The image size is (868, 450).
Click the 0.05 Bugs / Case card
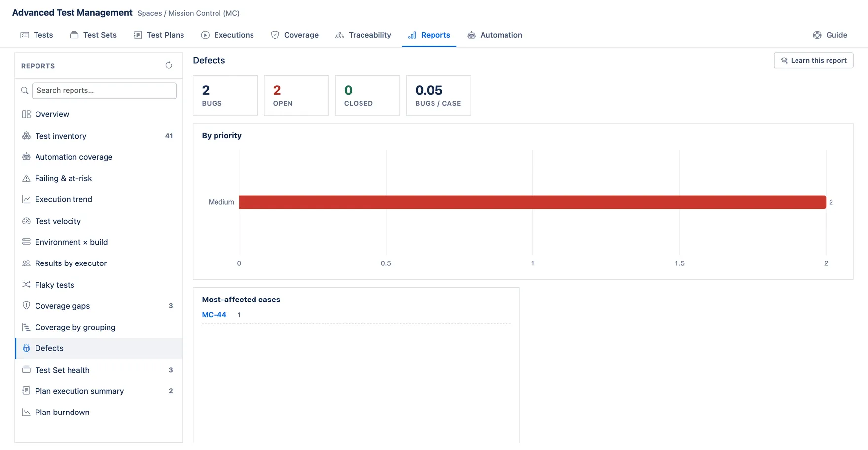439,96
